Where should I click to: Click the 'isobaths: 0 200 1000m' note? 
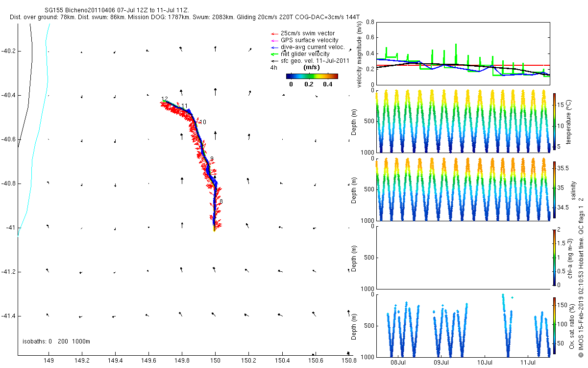click(x=56, y=341)
